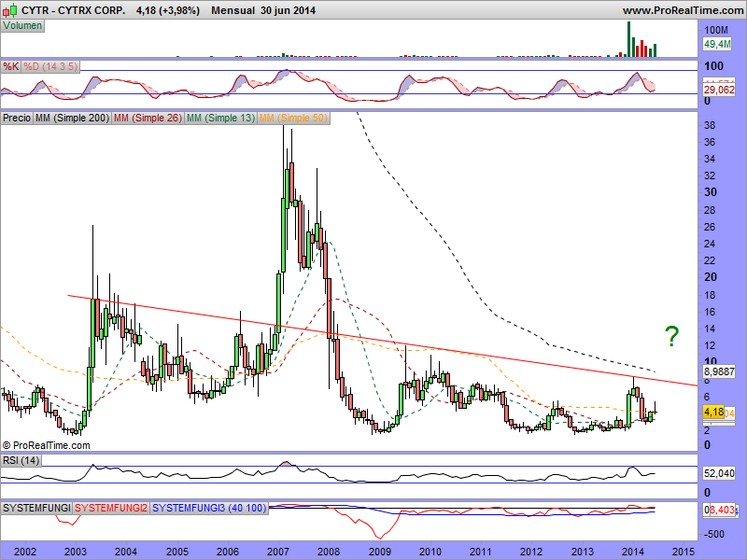This screenshot has width=747, height=560.
Task: Click the 2012 year label
Action: tap(531, 552)
